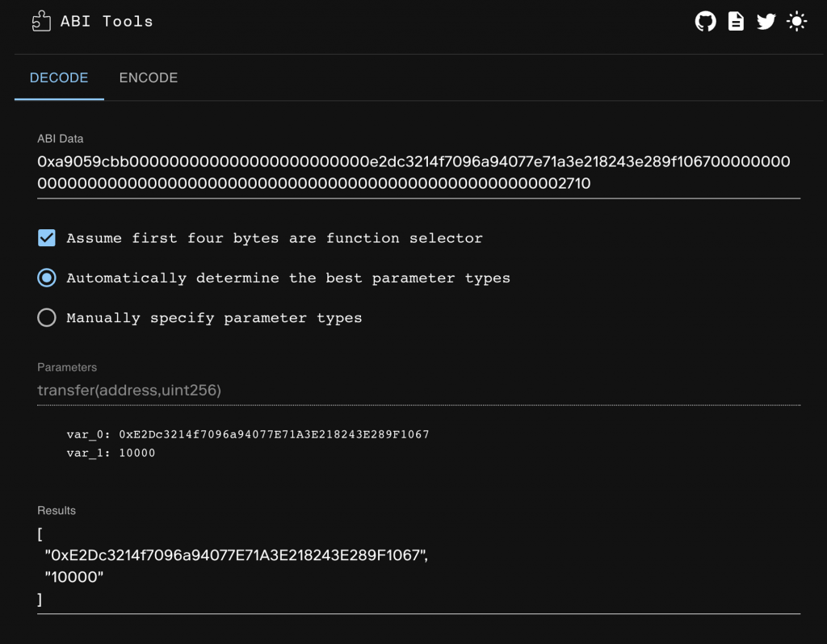Click the 'ABI Data' field label
This screenshot has height=644, width=827.
(x=61, y=139)
